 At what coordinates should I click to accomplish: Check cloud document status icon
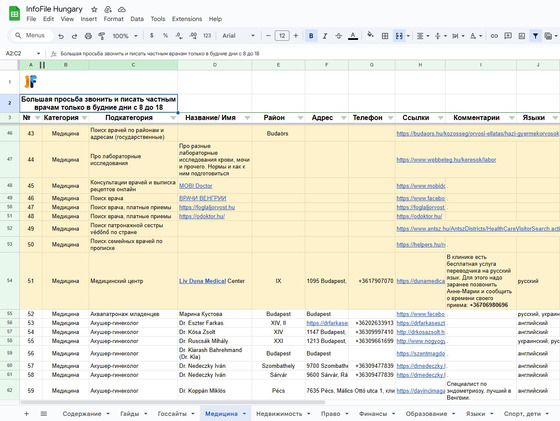(x=121, y=9)
